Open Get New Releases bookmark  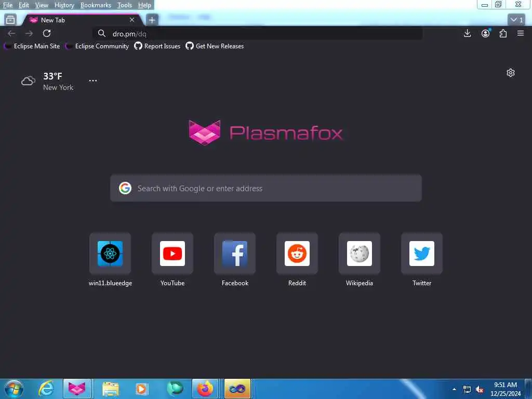tap(215, 46)
